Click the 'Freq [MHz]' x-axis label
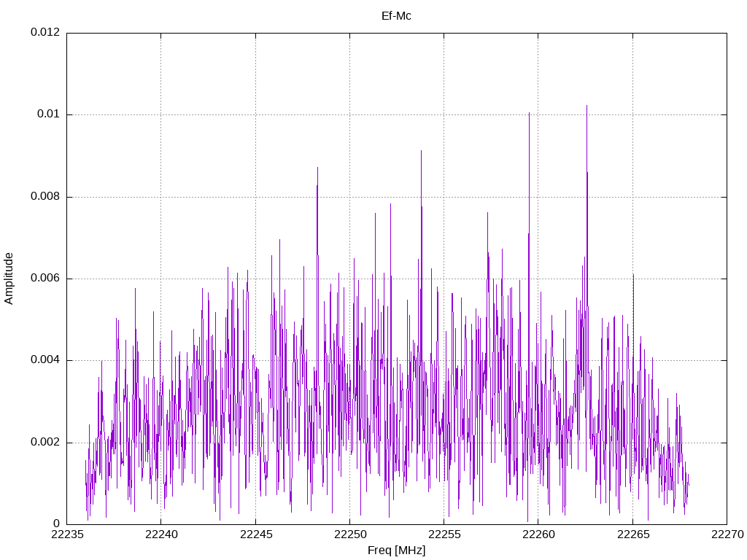 pyautogui.click(x=396, y=551)
